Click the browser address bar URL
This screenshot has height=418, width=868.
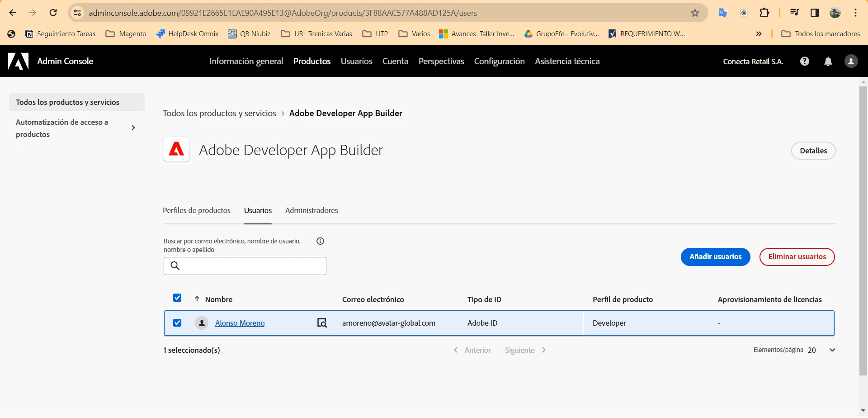(x=283, y=13)
